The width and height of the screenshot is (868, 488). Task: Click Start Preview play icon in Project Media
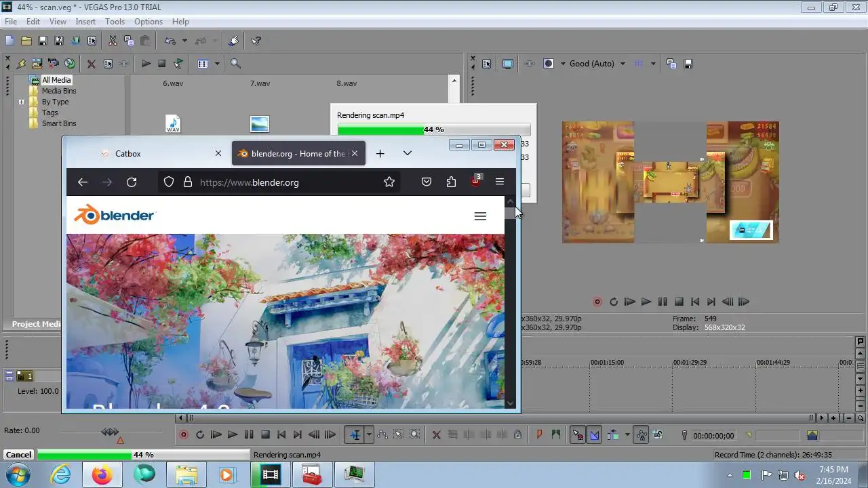pyautogui.click(x=146, y=64)
